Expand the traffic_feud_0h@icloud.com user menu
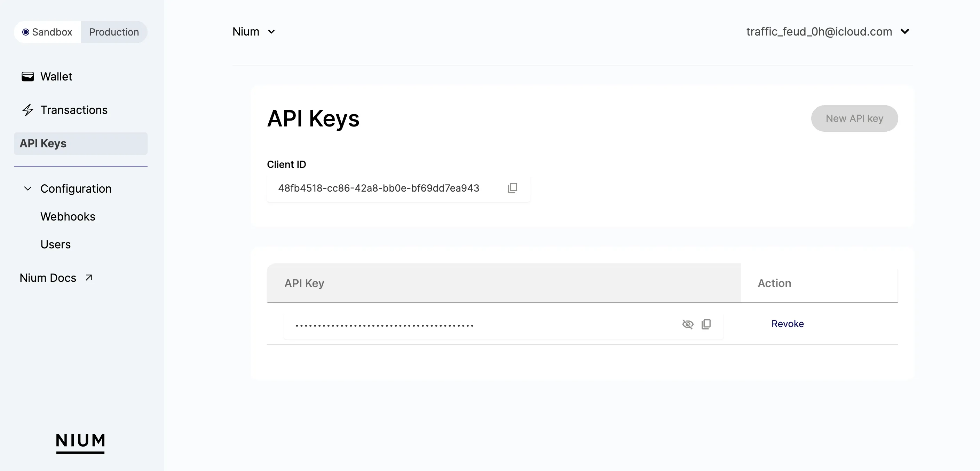Image resolution: width=980 pixels, height=471 pixels. click(828, 32)
